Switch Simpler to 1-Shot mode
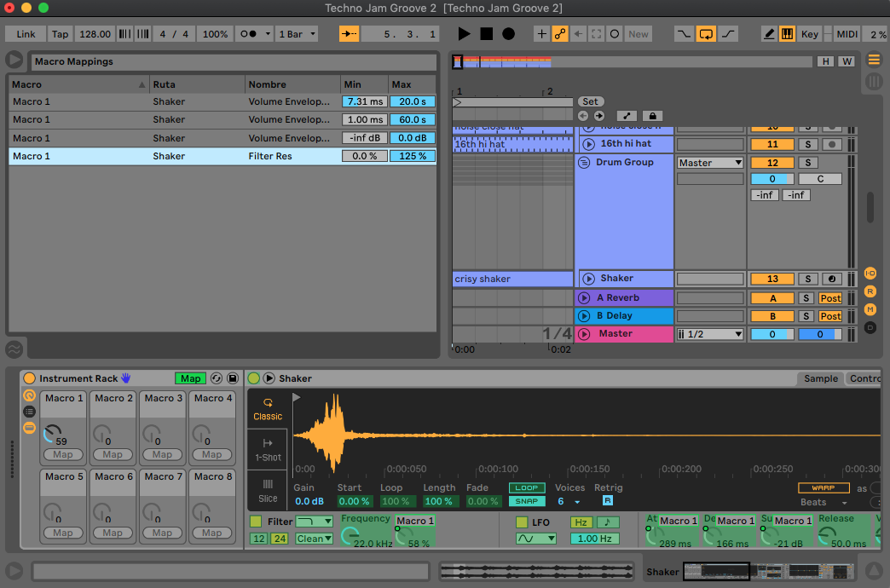 click(x=267, y=452)
